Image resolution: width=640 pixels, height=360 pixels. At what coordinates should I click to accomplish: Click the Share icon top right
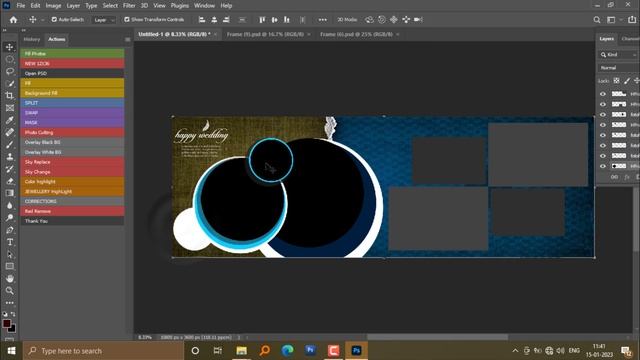[632, 20]
